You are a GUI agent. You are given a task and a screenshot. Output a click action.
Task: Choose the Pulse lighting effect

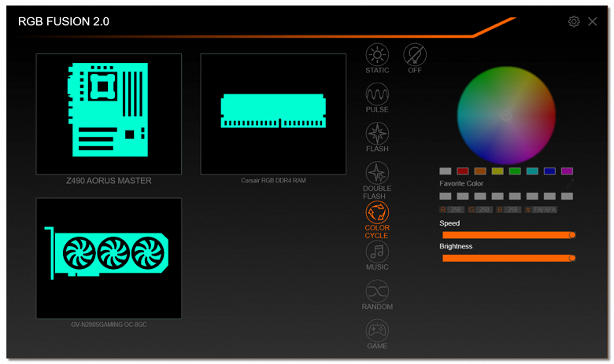point(377,94)
